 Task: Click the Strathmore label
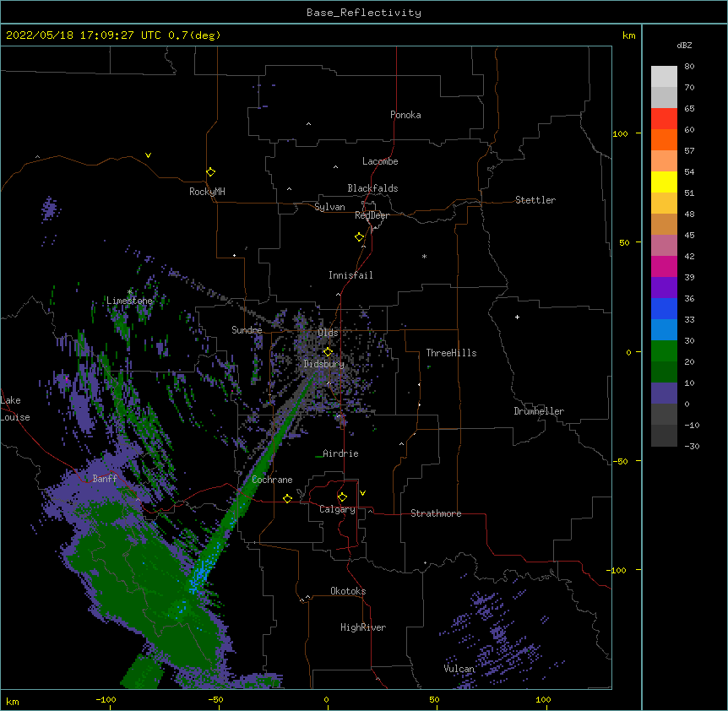436,513
